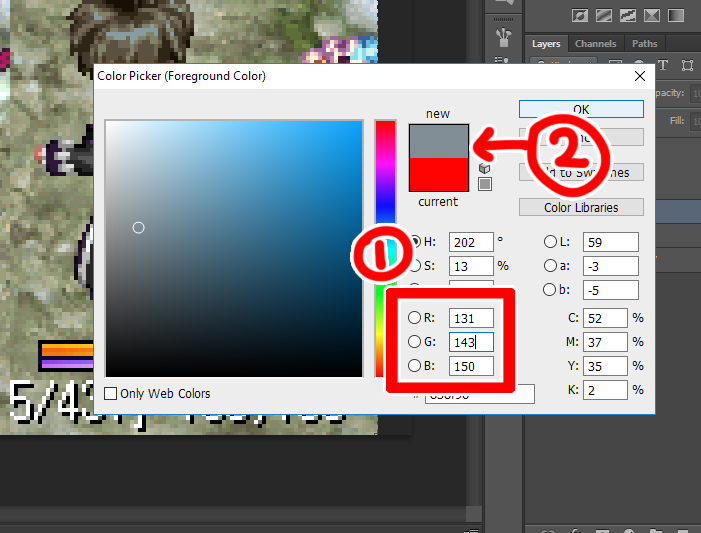Click the L value field showing 59

pyautogui.click(x=611, y=242)
